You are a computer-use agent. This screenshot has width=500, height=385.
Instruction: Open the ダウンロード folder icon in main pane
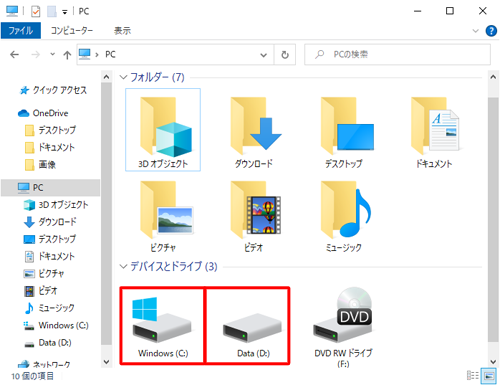tap(255, 127)
